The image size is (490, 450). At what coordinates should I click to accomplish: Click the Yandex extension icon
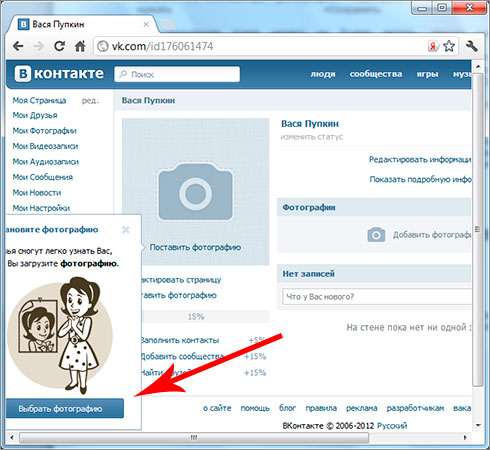(433, 46)
